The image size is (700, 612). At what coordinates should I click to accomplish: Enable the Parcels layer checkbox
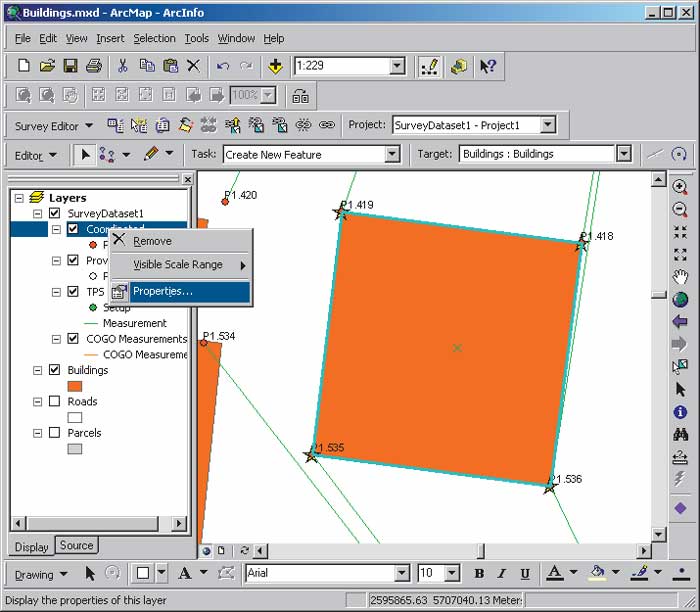tap(54, 433)
